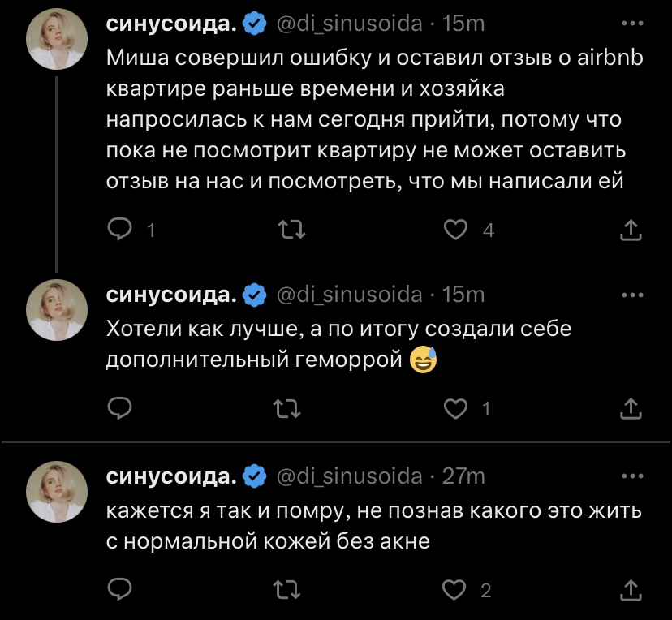The height and width of the screenshot is (620, 672).
Task: Open more options on airbnb tweet
Action: pyautogui.click(x=631, y=24)
